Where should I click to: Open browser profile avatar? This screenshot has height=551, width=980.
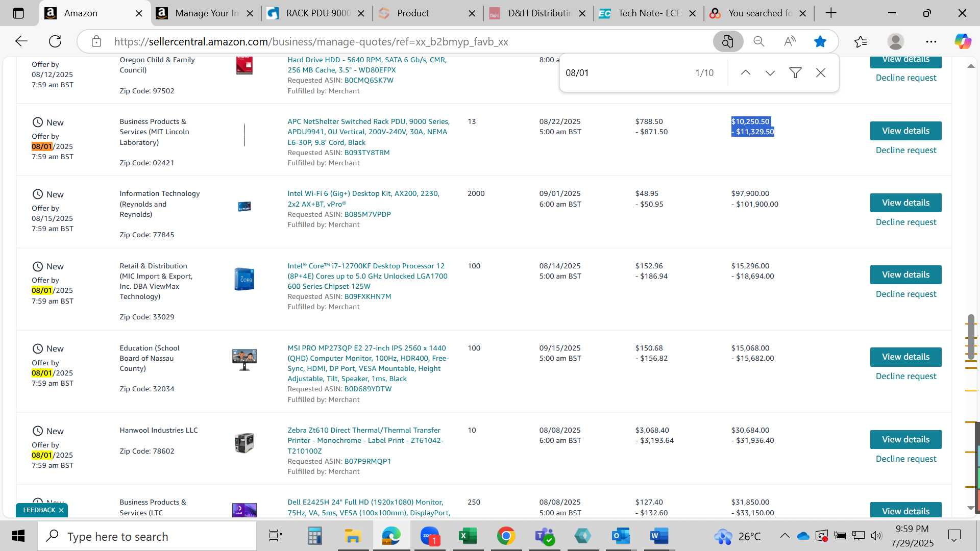point(896,41)
